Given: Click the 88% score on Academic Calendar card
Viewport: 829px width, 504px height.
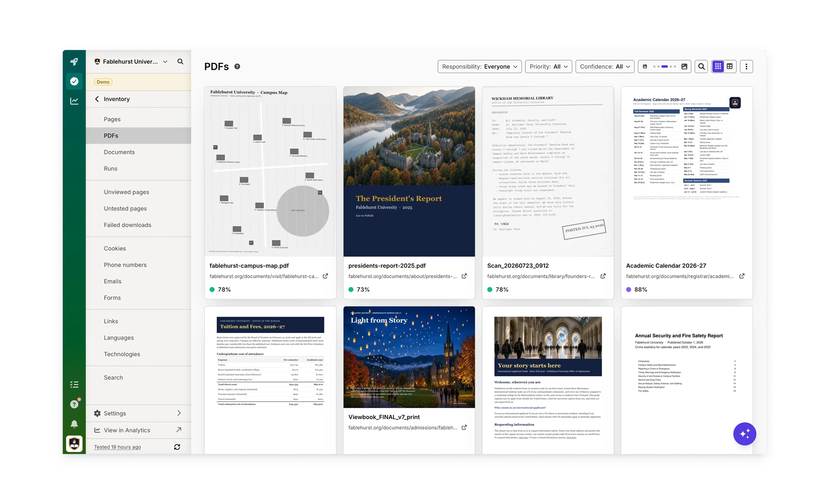Looking at the screenshot, I should tap(640, 289).
